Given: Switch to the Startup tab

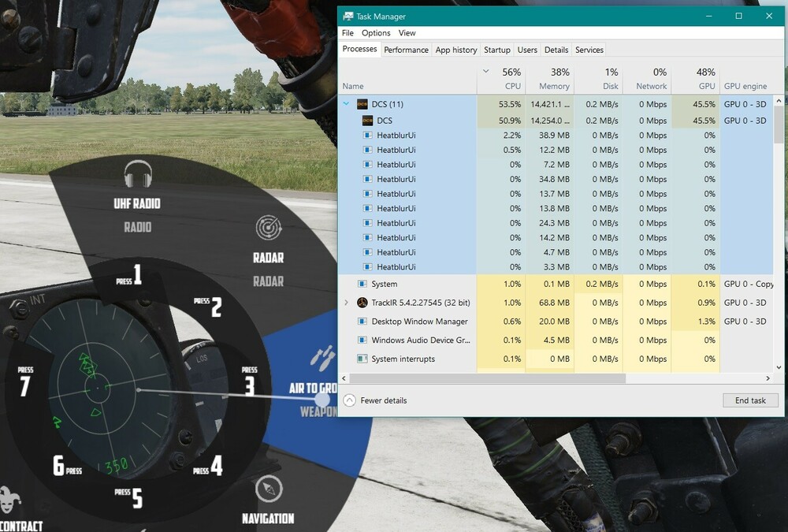Looking at the screenshot, I should [x=497, y=50].
